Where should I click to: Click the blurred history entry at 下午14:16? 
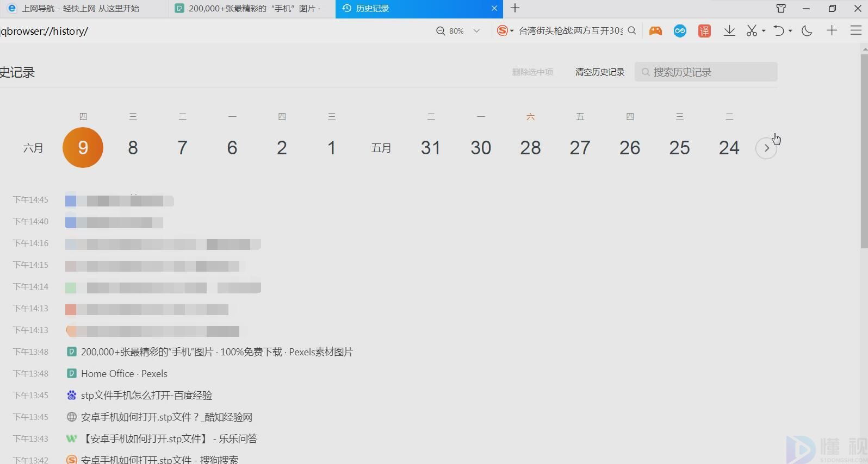tap(163, 244)
